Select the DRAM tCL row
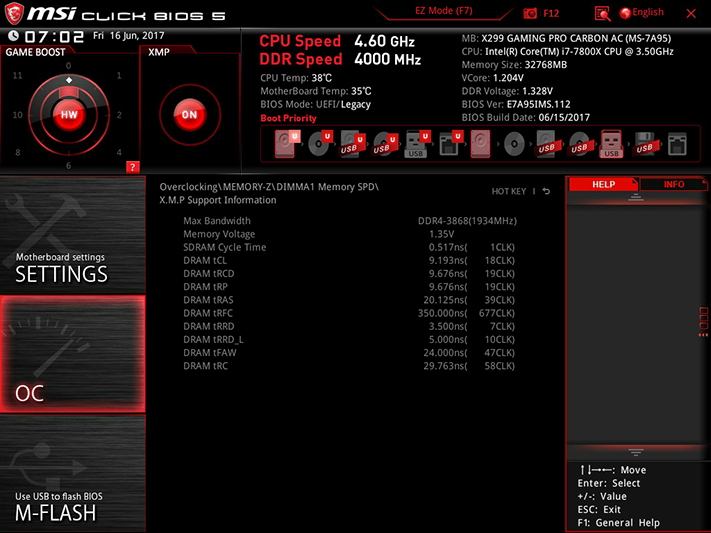 [x=349, y=260]
